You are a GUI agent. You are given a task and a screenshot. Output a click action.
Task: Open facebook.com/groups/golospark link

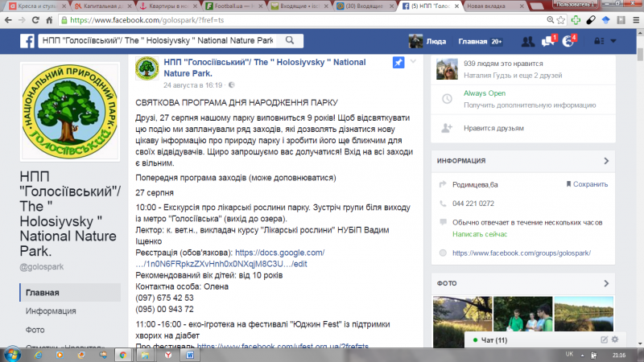[x=521, y=253]
